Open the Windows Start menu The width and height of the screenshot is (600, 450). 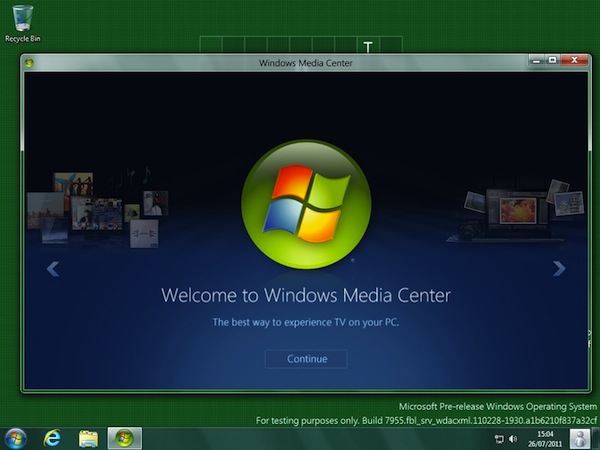17,438
